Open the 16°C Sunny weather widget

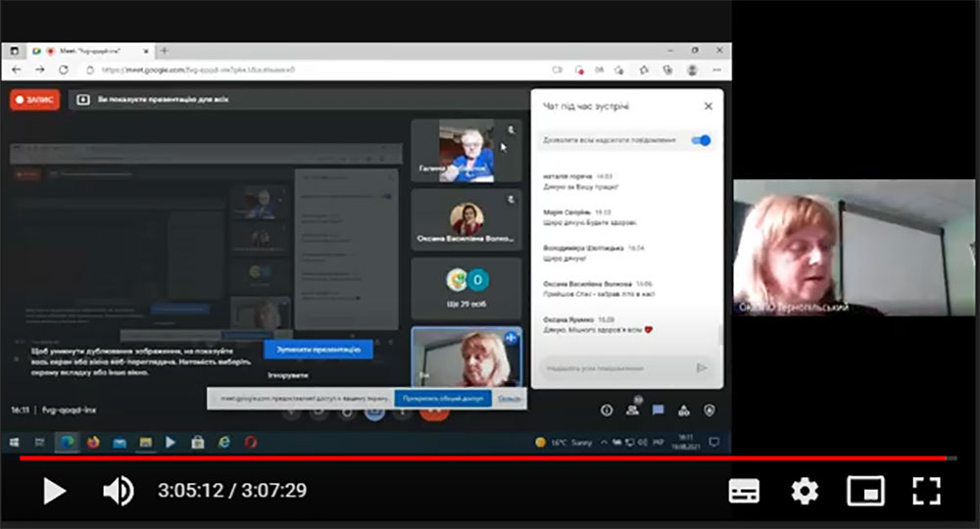[563, 442]
